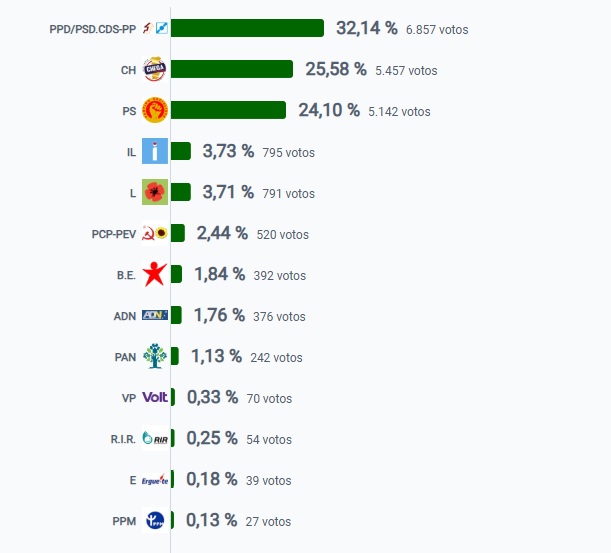Click the PAN tree logo icon
611x553 pixels.
[155, 356]
